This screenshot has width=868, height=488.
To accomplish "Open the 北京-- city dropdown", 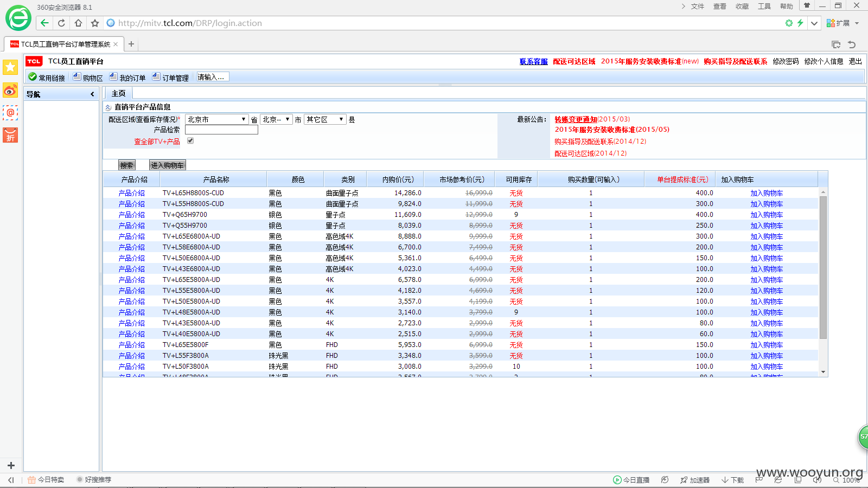I will 276,119.
